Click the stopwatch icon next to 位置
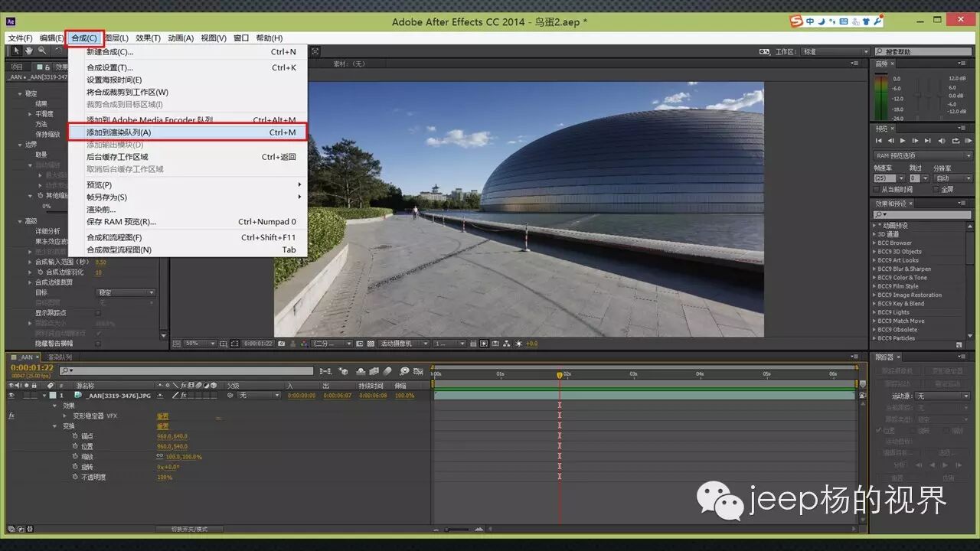 pyautogui.click(x=75, y=446)
